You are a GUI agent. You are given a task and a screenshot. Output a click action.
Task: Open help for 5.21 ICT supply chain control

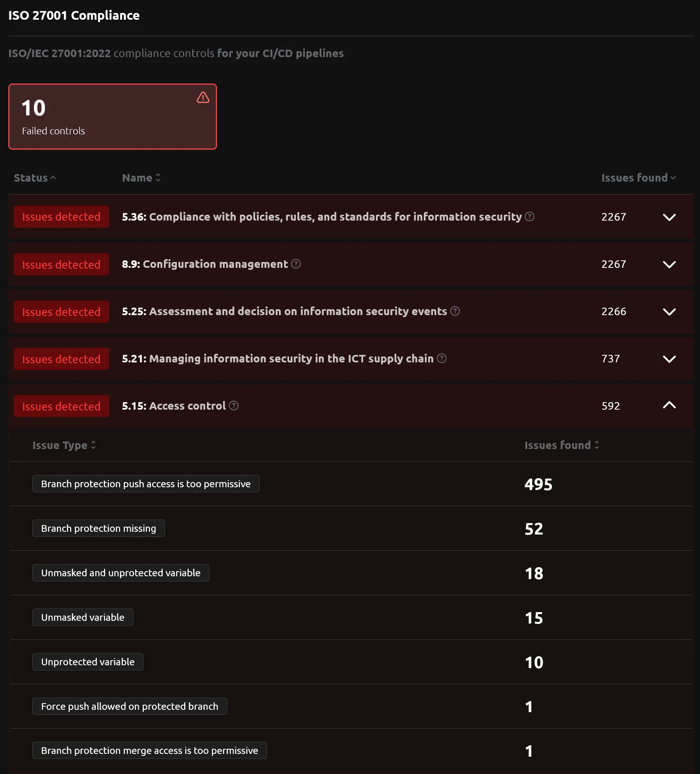click(442, 358)
